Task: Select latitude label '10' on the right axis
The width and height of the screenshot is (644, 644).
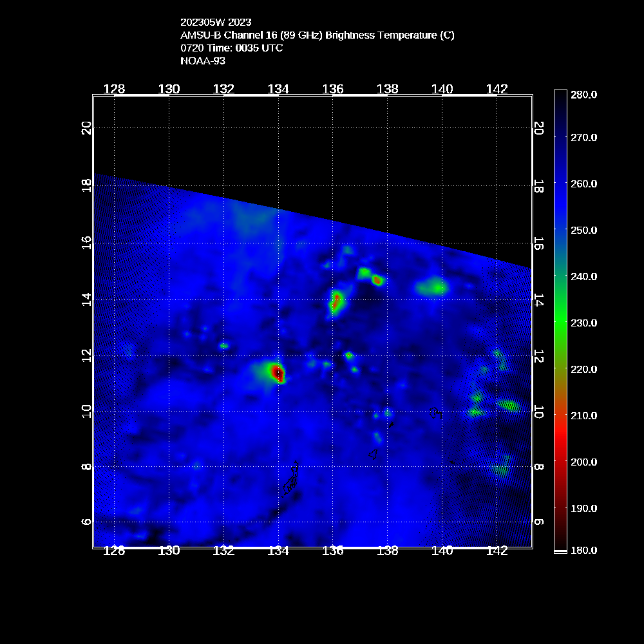Action: (x=539, y=412)
